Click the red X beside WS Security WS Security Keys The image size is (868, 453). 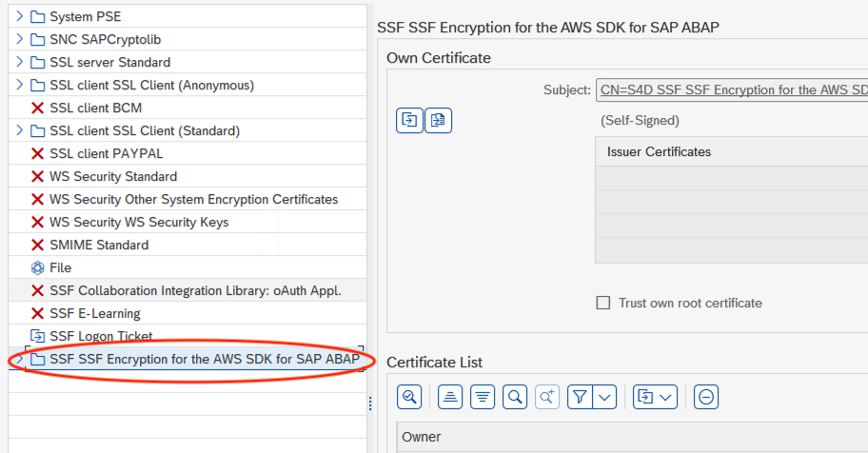(38, 222)
